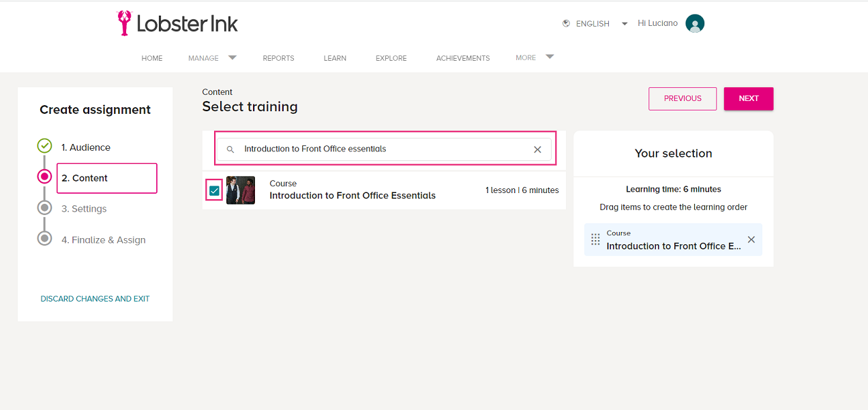This screenshot has width=868, height=410.
Task: Click the Settings step circle indicator
Action: (44, 207)
